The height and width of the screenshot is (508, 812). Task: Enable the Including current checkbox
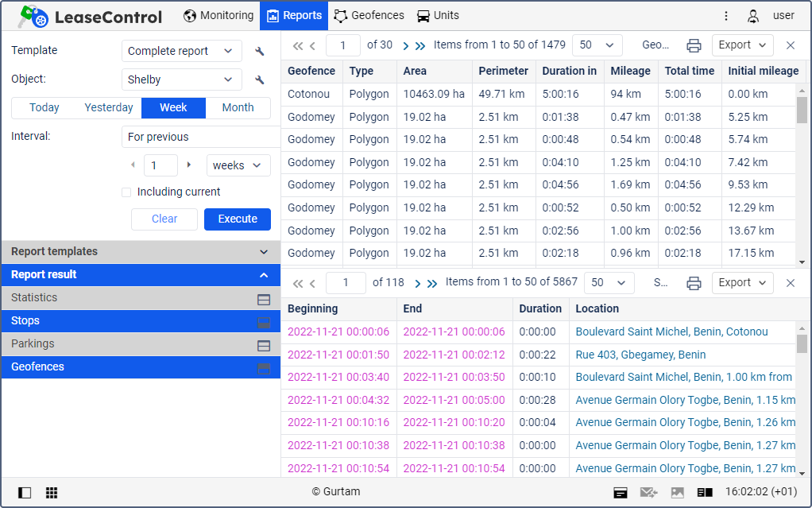point(126,192)
